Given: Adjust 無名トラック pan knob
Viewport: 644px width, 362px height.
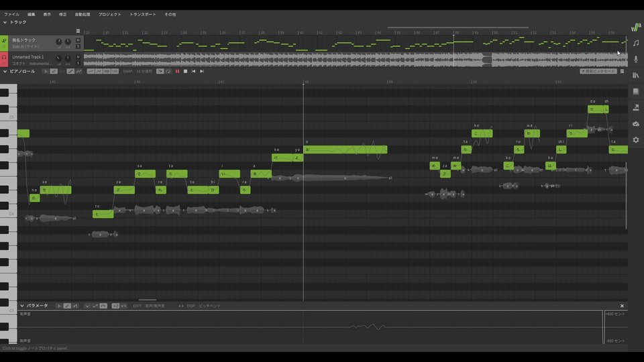Looking at the screenshot, I should pos(68,42).
